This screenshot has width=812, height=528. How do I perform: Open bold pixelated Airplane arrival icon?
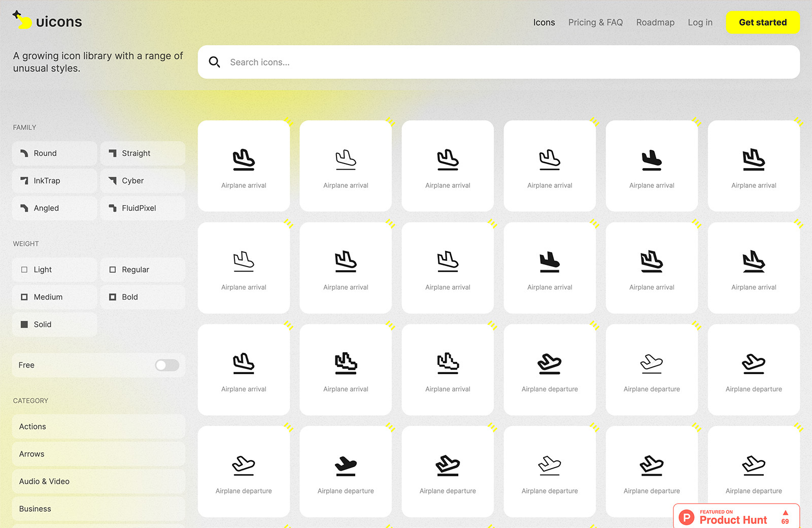346,370
